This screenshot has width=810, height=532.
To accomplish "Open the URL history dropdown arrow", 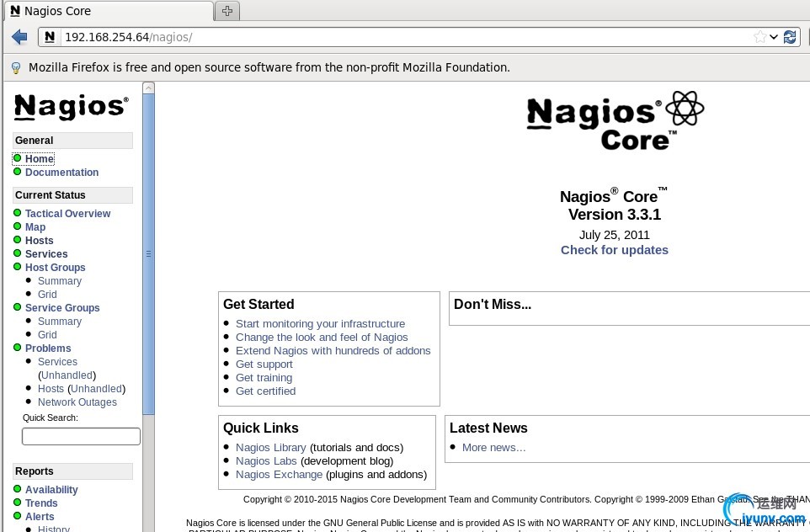I will coord(773,37).
